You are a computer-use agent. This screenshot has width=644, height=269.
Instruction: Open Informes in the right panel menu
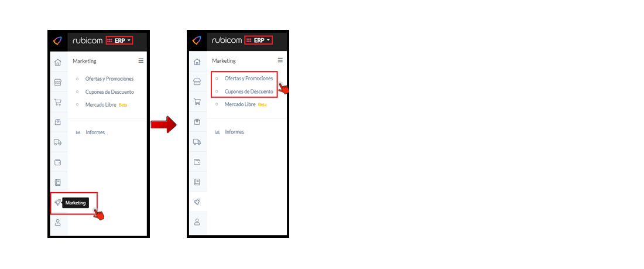coord(235,132)
